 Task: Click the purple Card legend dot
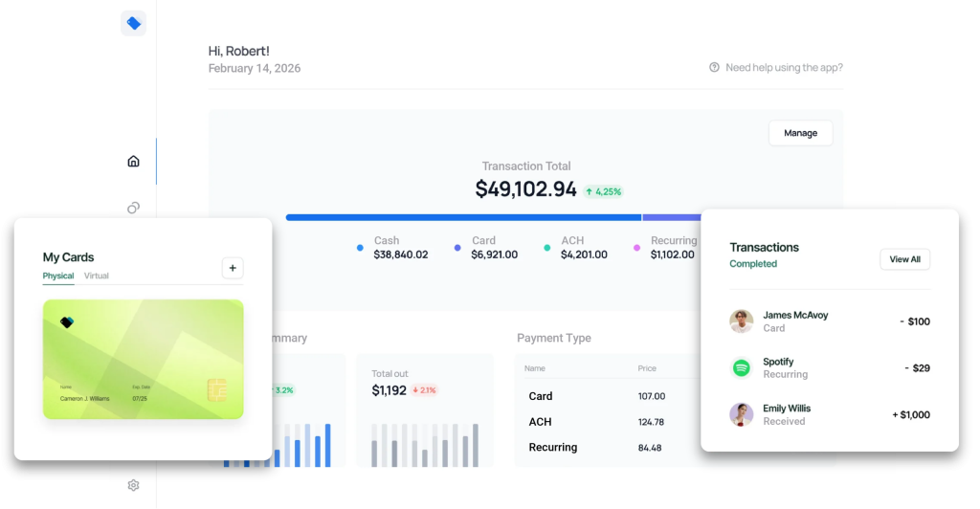click(x=457, y=248)
